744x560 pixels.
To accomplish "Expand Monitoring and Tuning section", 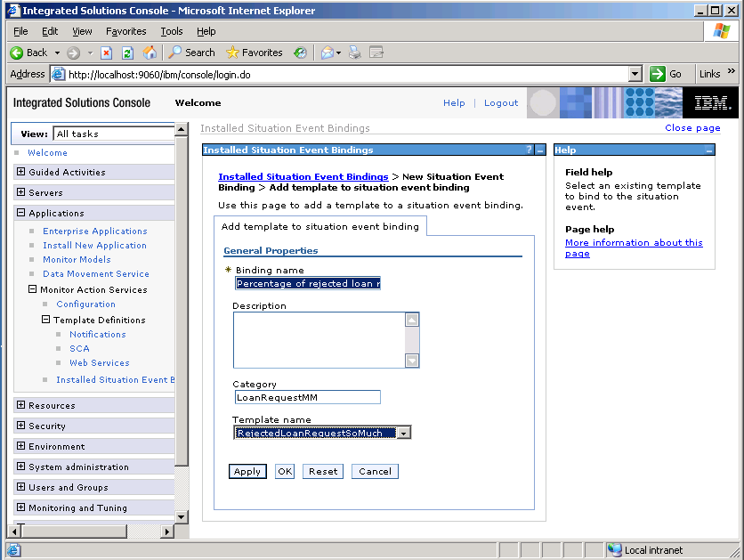I will tap(20, 507).
